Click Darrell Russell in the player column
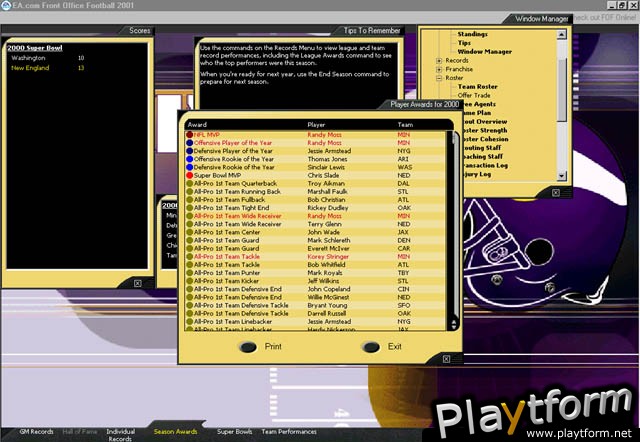 coord(327,313)
